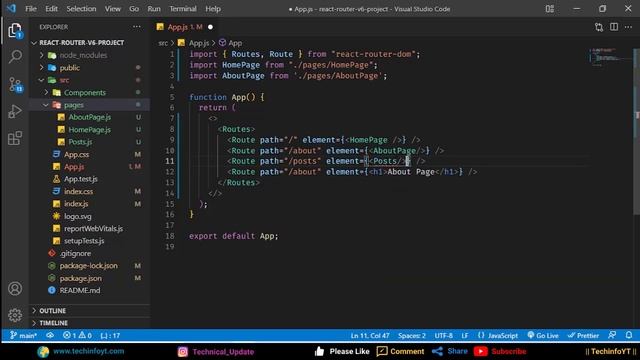Open Explorer views and more actions
Viewport: 640px width, 360px height.
tap(136, 27)
